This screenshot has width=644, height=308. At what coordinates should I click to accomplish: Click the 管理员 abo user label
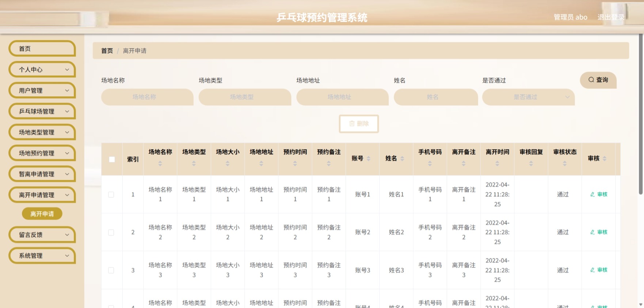click(x=570, y=17)
